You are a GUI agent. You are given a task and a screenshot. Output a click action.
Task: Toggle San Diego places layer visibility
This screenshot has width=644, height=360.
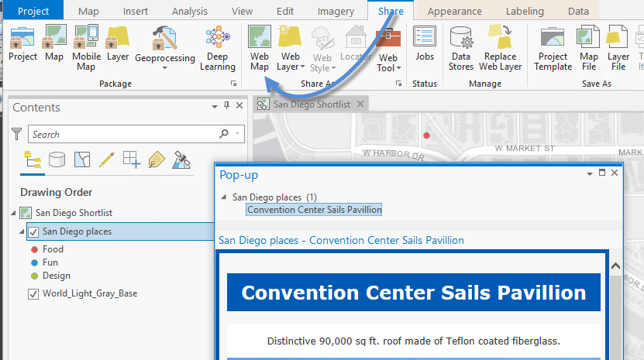click(x=33, y=232)
